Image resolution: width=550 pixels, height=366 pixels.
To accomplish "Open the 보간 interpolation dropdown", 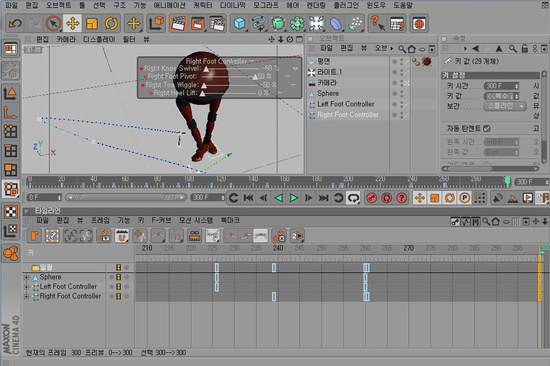I will click(505, 106).
